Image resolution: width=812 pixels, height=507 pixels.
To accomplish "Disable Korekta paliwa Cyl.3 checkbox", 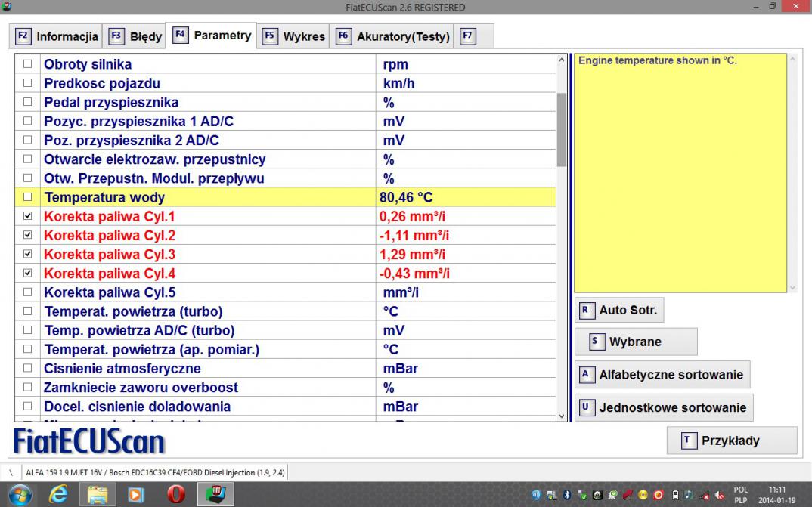I will click(x=27, y=254).
